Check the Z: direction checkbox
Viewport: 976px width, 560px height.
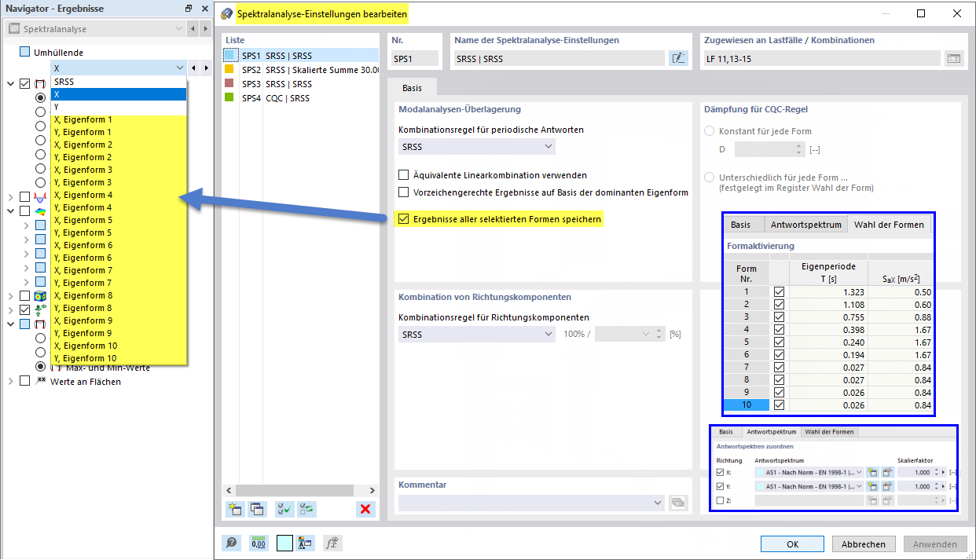pos(721,500)
